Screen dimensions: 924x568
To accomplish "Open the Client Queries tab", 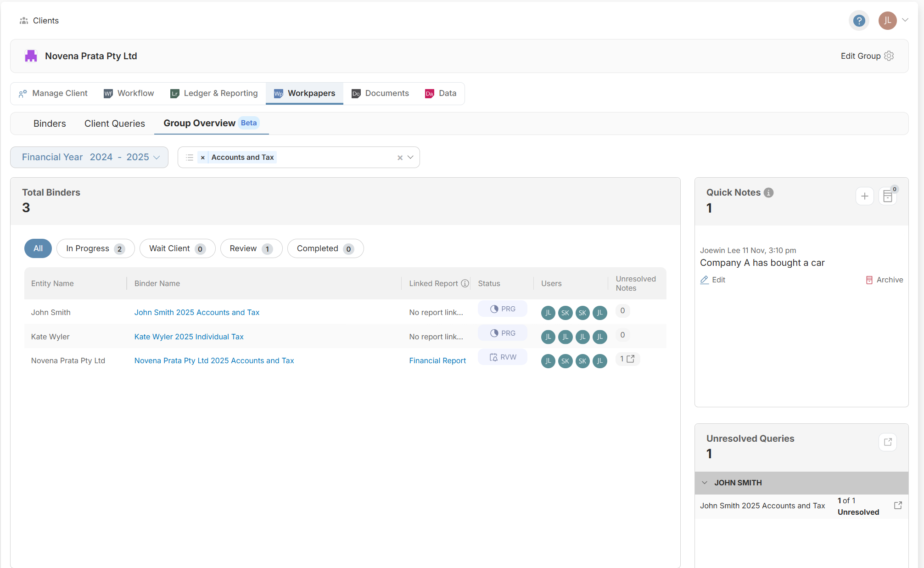I will [x=114, y=124].
